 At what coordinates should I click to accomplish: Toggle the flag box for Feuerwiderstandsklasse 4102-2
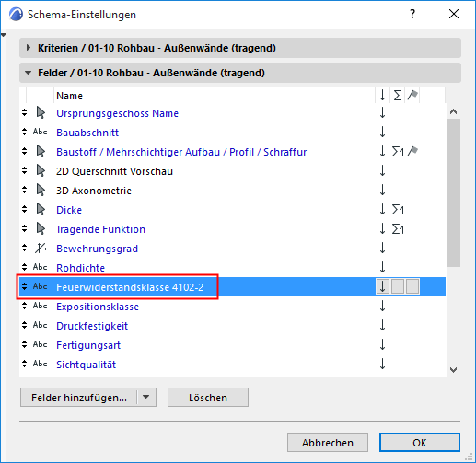tap(412, 286)
